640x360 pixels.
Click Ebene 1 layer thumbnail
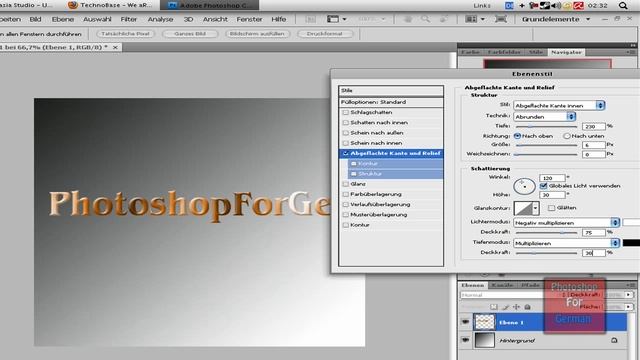(484, 322)
